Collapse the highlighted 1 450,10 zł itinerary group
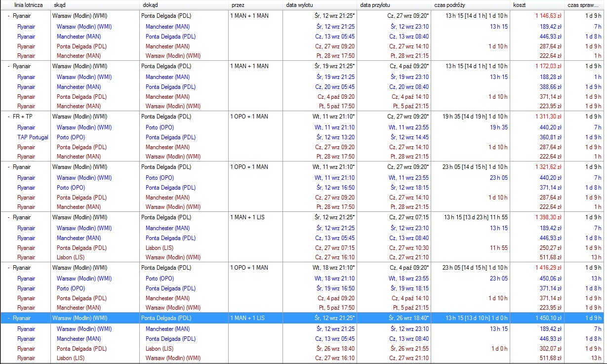The image size is (607, 364). coord(8,318)
